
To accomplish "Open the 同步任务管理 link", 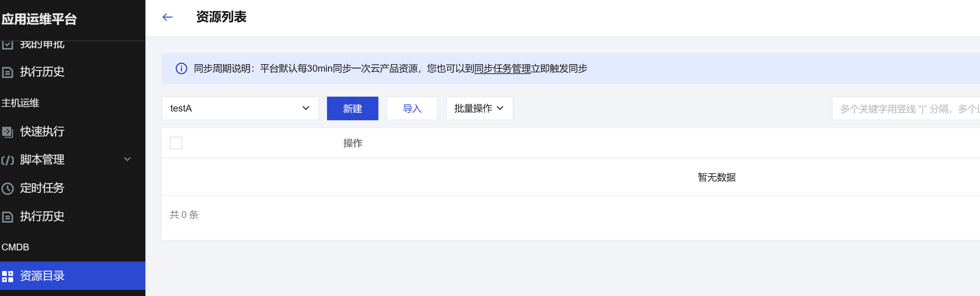I will click(x=502, y=68).
